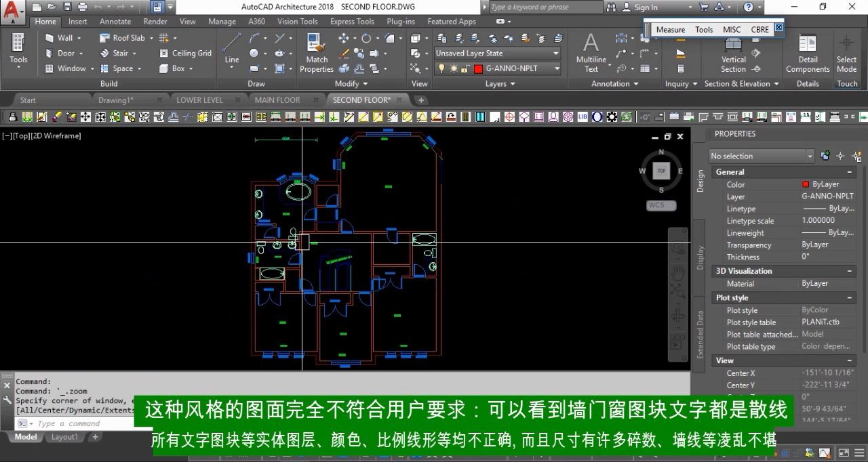Open the Express Tools ribbon tab
Screen dimensions: 868x462
352,22
